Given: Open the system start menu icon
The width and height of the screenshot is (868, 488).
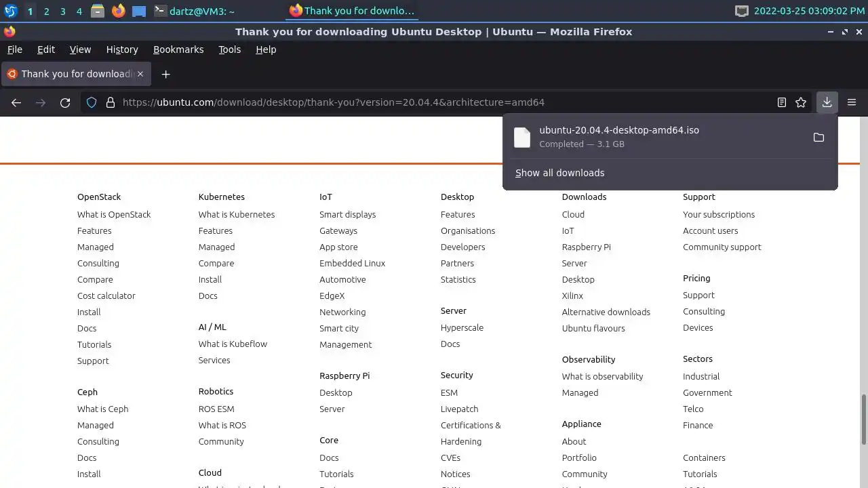Looking at the screenshot, I should tap(10, 11).
